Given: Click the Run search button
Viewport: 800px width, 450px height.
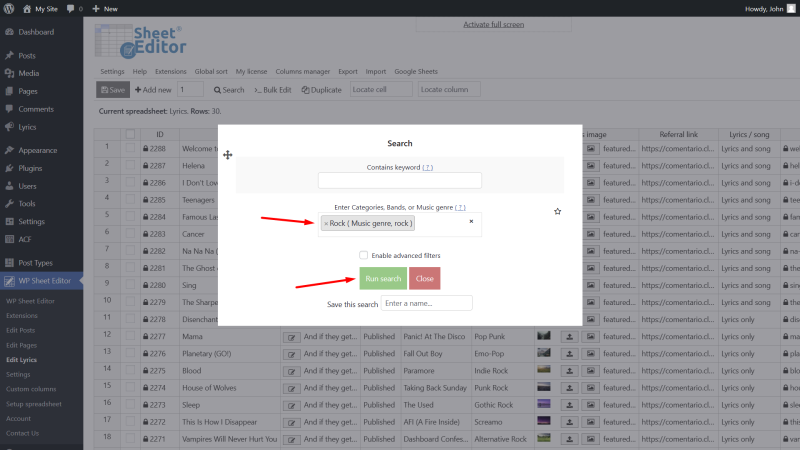Looking at the screenshot, I should point(383,279).
